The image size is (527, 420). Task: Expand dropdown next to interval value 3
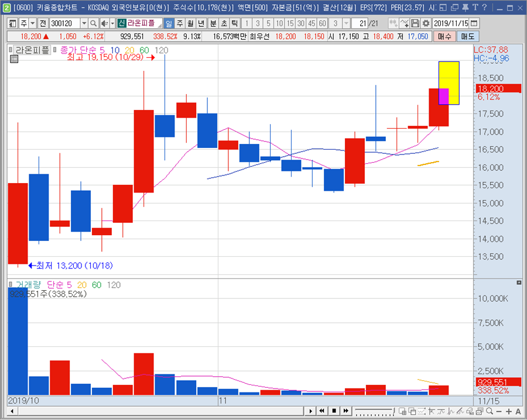coord(346,23)
